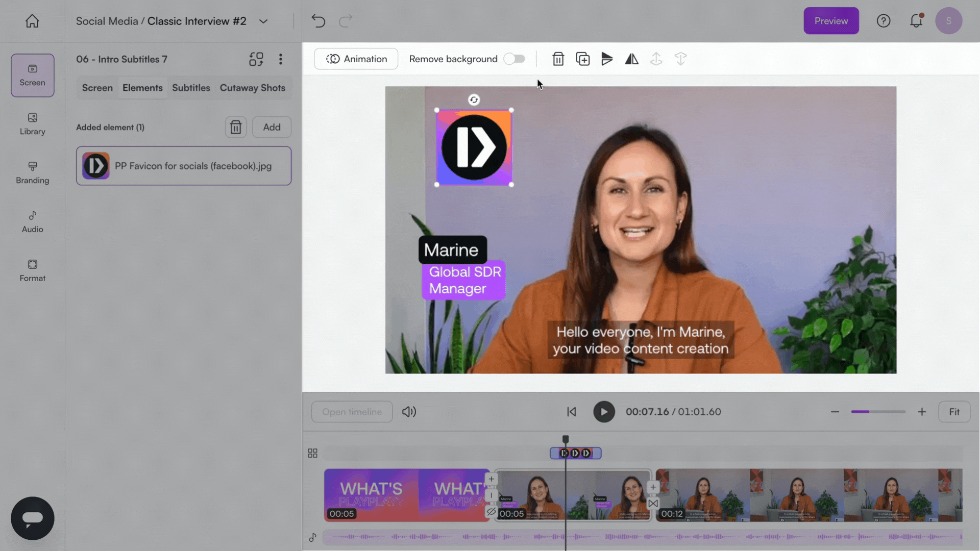
Task: Expand the timeline grid view icon
Action: pos(312,453)
